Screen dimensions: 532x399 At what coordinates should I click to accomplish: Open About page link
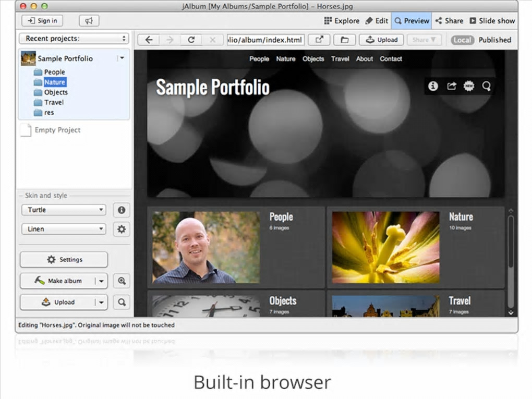click(365, 59)
